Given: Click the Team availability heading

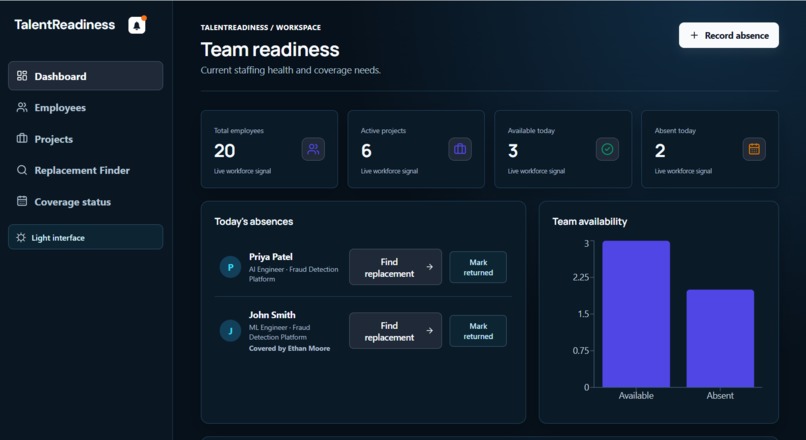Looking at the screenshot, I should coord(590,222).
